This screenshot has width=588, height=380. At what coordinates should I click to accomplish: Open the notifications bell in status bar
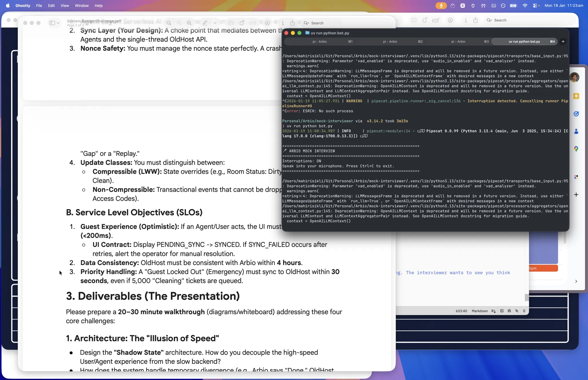coord(524,311)
